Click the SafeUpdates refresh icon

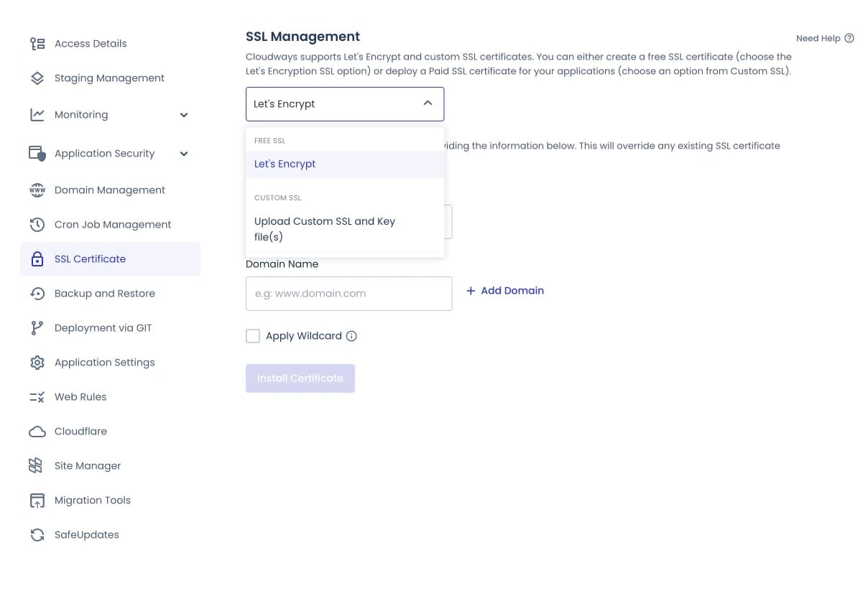(37, 535)
